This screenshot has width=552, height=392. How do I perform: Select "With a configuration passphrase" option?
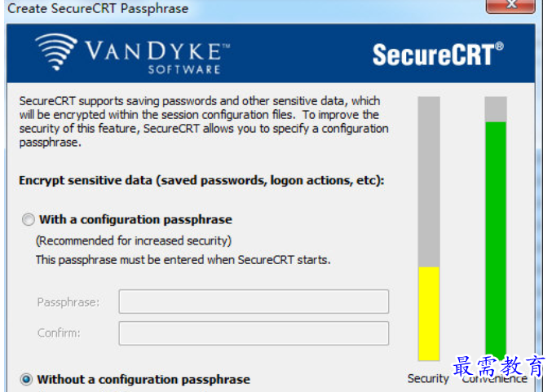tap(29, 220)
